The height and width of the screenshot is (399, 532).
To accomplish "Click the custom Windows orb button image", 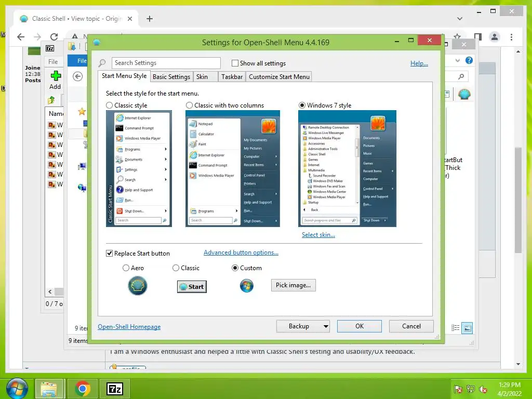I will point(247,286).
